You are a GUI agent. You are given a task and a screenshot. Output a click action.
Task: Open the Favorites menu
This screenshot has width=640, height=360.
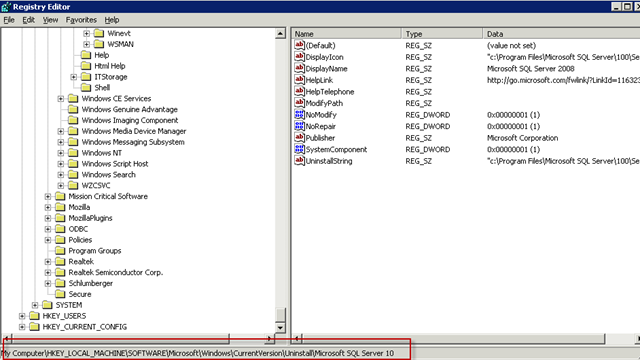[81, 20]
